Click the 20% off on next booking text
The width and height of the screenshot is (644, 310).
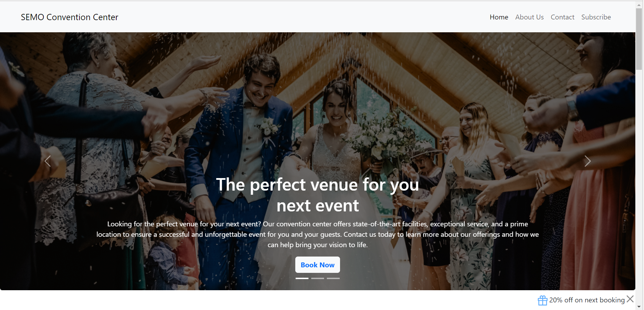[x=587, y=300]
